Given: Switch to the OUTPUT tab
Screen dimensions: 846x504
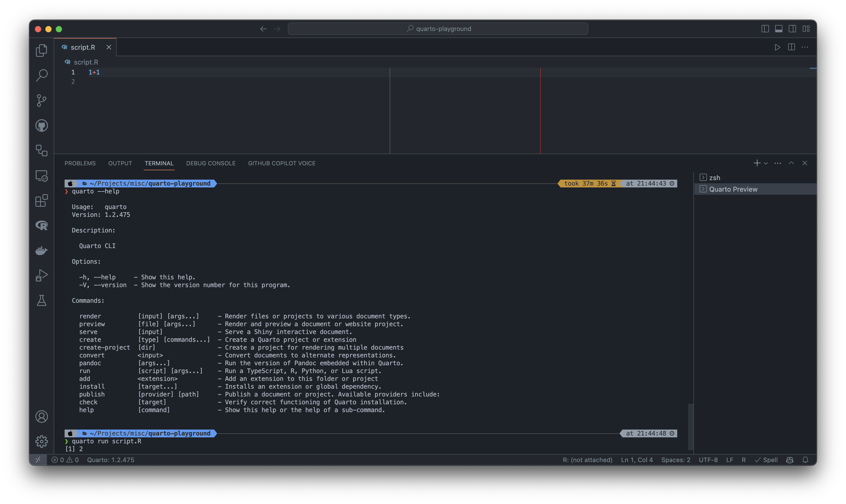Looking at the screenshot, I should 120,163.
